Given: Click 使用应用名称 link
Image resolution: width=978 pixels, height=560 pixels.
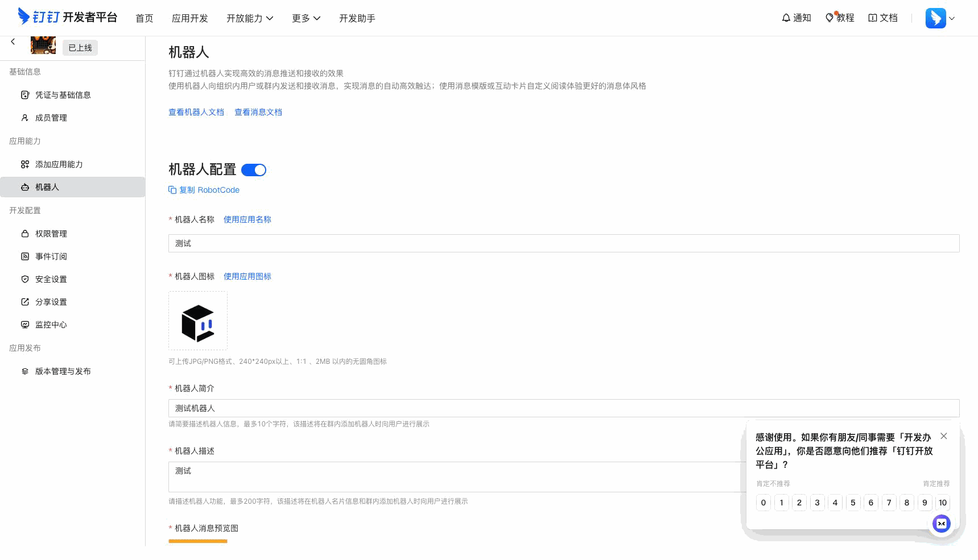Looking at the screenshot, I should 247,219.
